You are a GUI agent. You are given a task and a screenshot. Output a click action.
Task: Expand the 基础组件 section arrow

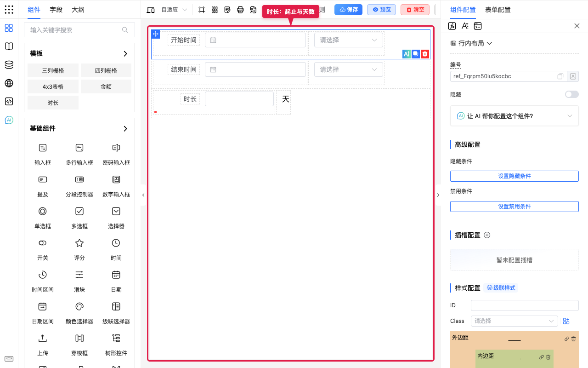[x=125, y=129]
